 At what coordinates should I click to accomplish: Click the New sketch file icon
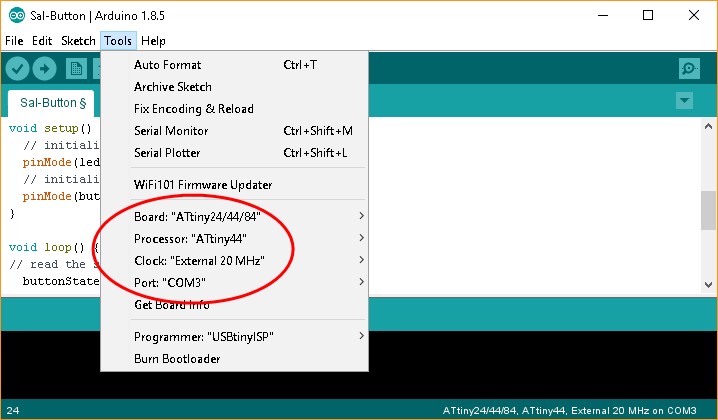pos(76,69)
